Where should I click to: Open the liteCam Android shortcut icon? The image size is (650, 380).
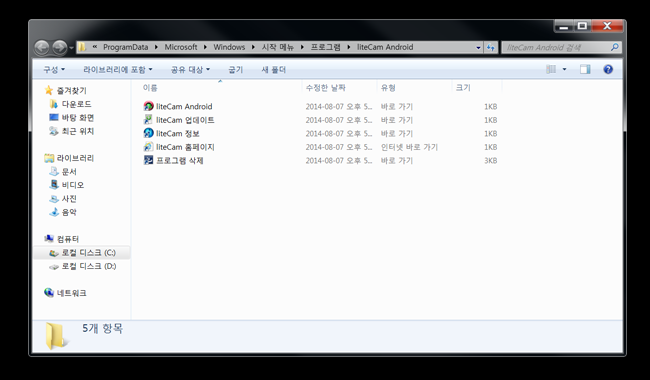[148, 106]
